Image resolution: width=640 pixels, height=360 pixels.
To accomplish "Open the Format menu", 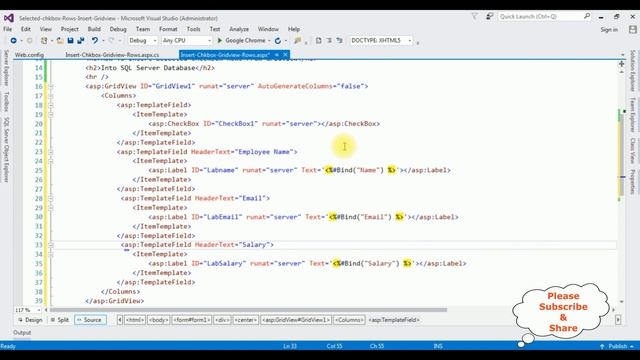I will pyautogui.click(x=168, y=29).
